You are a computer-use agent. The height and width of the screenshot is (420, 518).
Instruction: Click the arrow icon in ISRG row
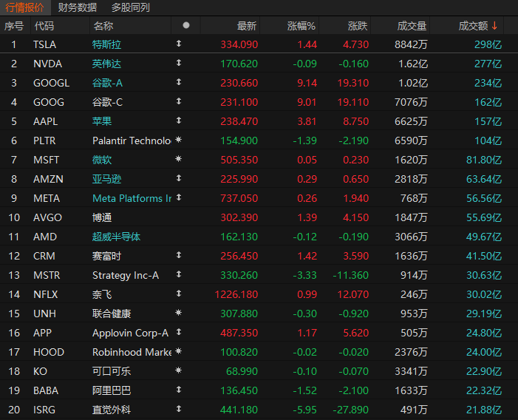(179, 409)
